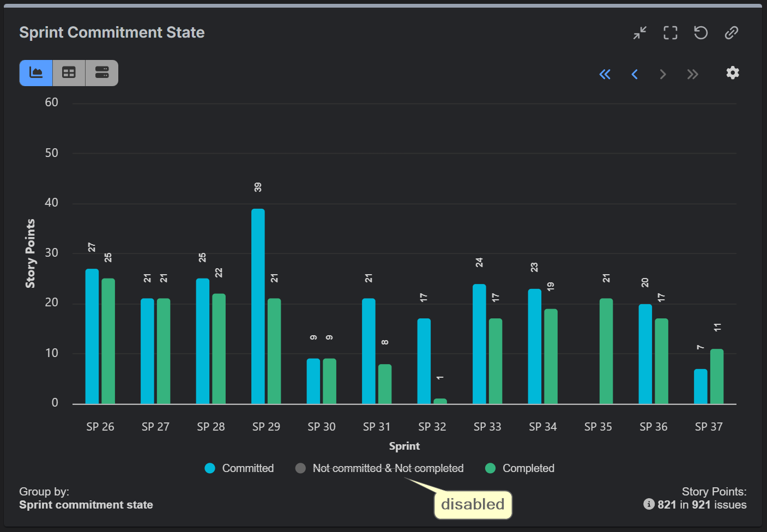The width and height of the screenshot is (767, 532).
Task: Open gadget settings gear icon
Action: [x=733, y=72]
